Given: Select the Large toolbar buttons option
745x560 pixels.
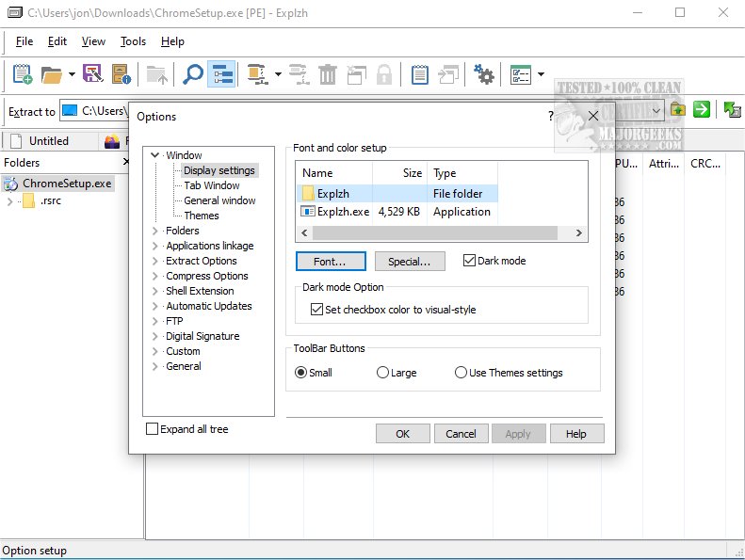Looking at the screenshot, I should point(382,373).
